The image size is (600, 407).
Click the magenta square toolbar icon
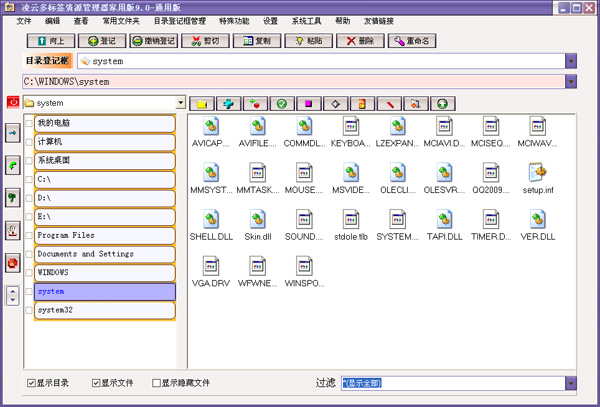(x=309, y=104)
